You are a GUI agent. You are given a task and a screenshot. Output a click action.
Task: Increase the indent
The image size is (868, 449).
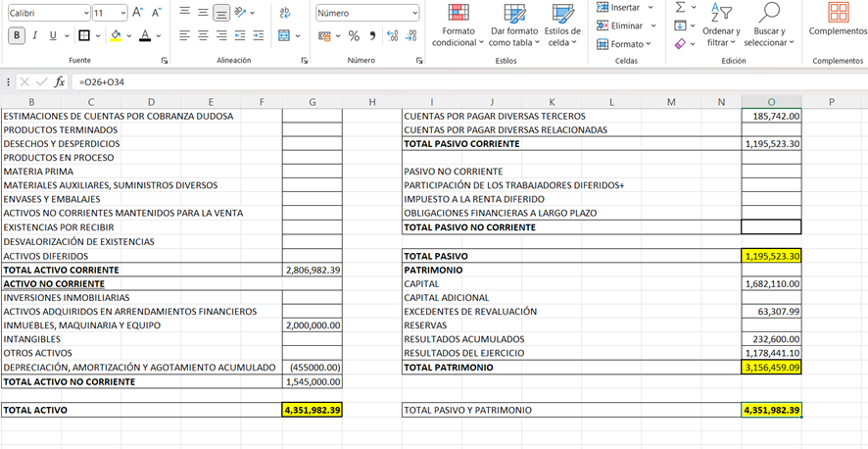(x=259, y=35)
